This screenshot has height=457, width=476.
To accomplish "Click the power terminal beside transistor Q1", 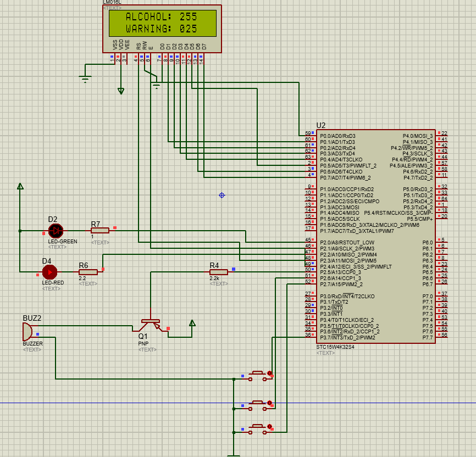I will click(x=192, y=323).
